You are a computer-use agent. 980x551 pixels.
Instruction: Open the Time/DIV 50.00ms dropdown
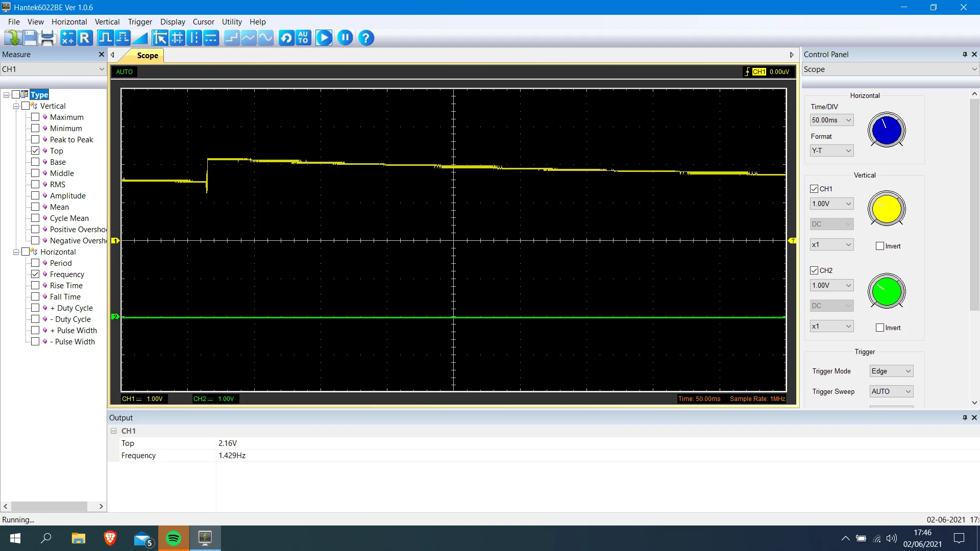pyautogui.click(x=831, y=120)
